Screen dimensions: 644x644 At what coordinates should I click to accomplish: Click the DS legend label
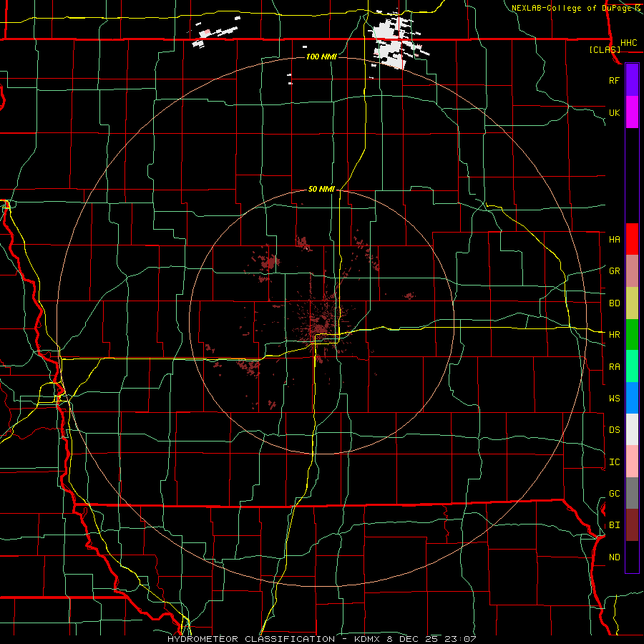coord(614,430)
